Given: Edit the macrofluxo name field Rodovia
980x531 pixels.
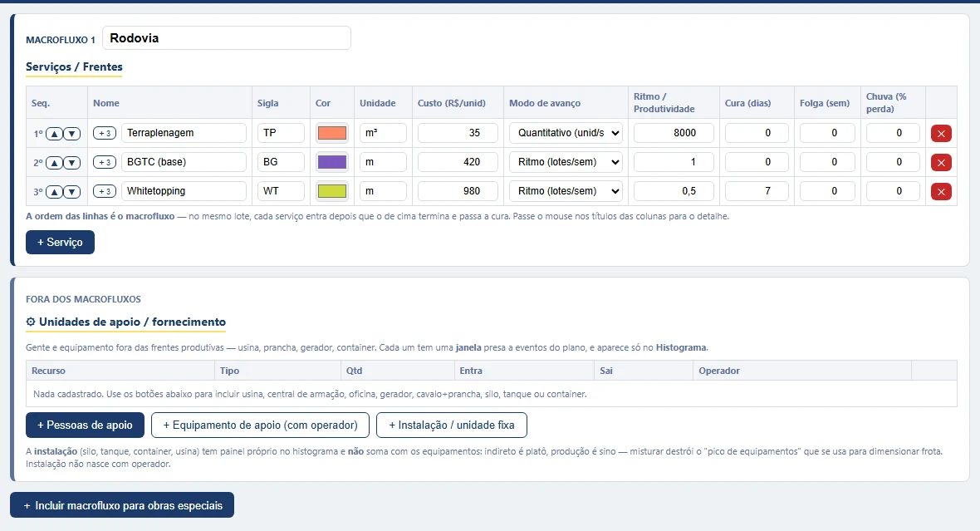Looking at the screenshot, I should click(x=226, y=38).
